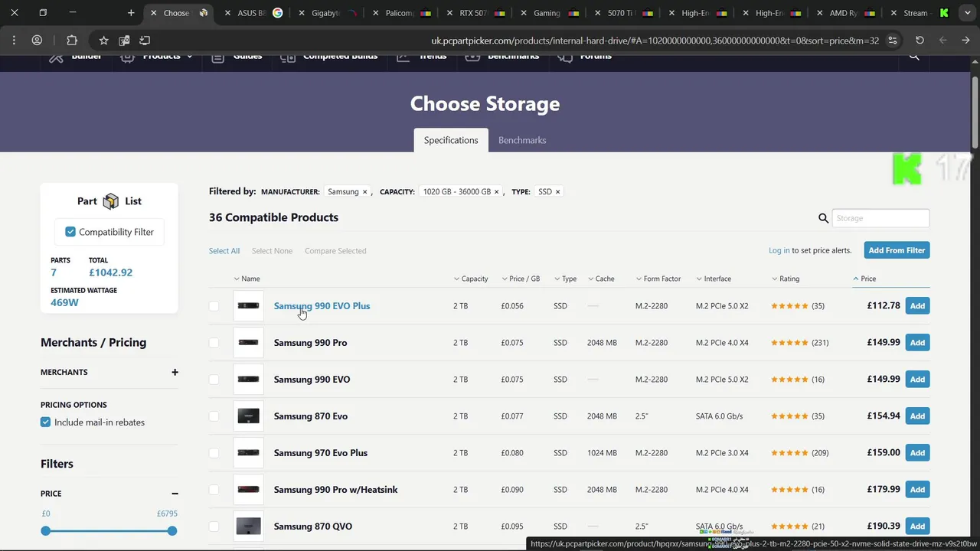Switch to the Benchmarks tab

(522, 140)
